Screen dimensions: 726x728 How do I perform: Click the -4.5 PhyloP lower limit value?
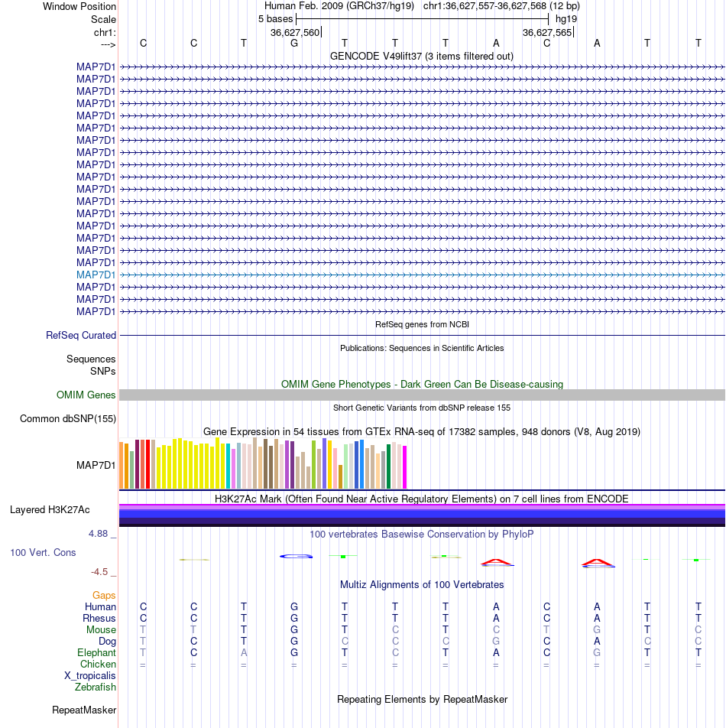coord(99,571)
